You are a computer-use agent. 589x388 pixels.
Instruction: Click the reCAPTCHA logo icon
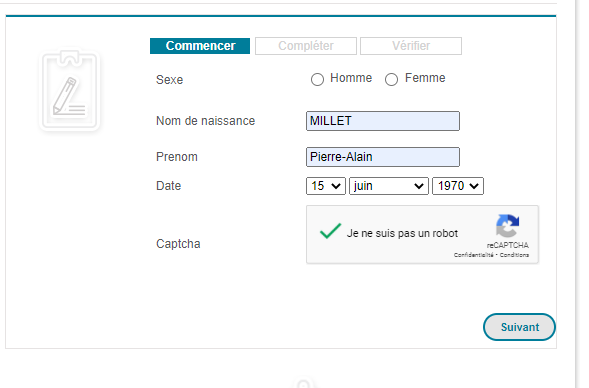coord(507,226)
